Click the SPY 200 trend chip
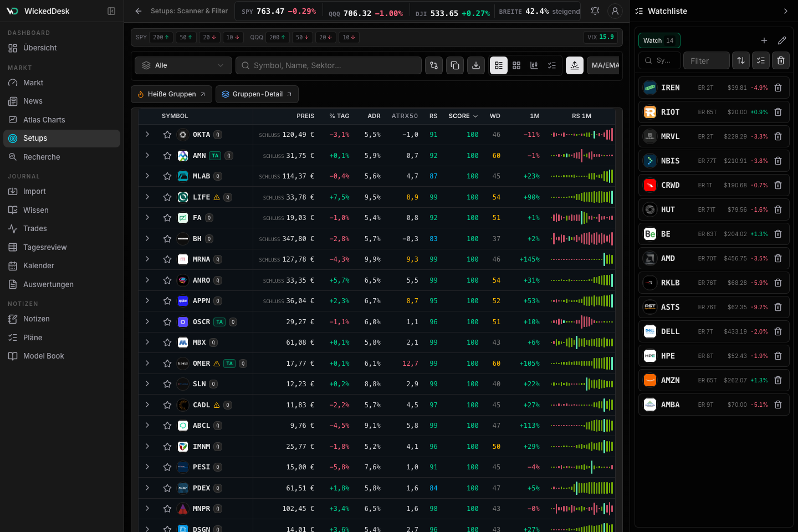Viewport: 798px width, 532px height. [161, 37]
